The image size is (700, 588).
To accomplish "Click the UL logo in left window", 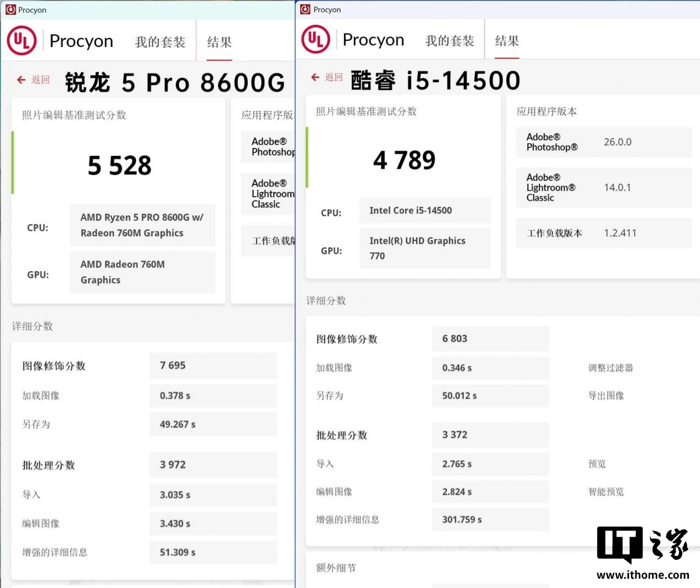I will [x=22, y=41].
